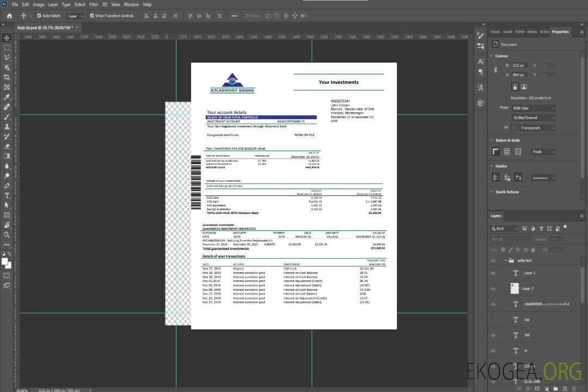
Task: Uncheck the Auto-Select checkbox
Action: pos(39,16)
